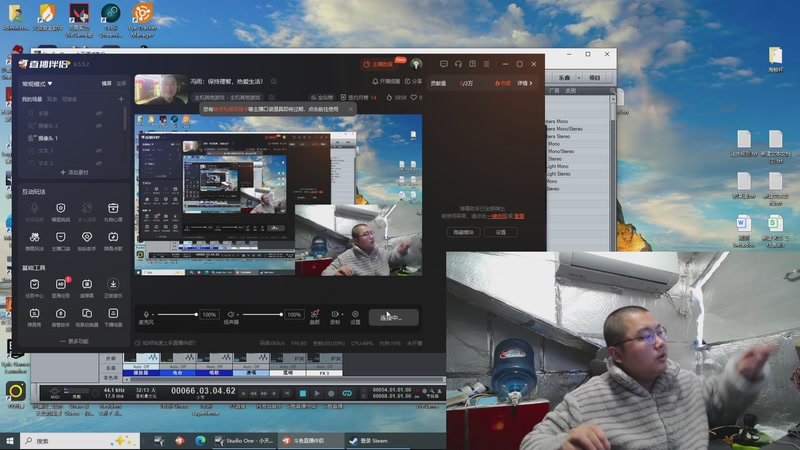The width and height of the screenshot is (800, 450).
Task: Open the 粉丝助手 heart diamond icon
Action: pos(87,237)
